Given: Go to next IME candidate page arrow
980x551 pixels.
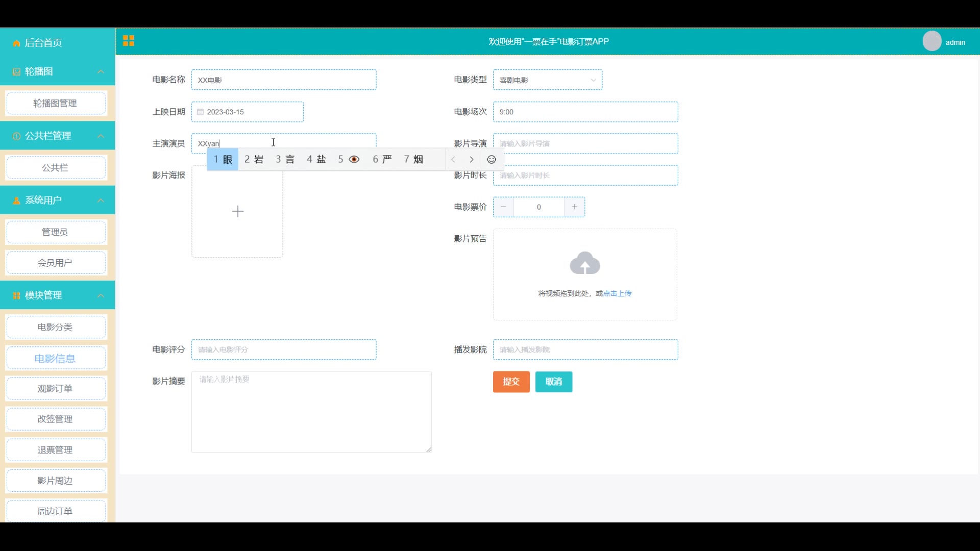Looking at the screenshot, I should tap(472, 160).
